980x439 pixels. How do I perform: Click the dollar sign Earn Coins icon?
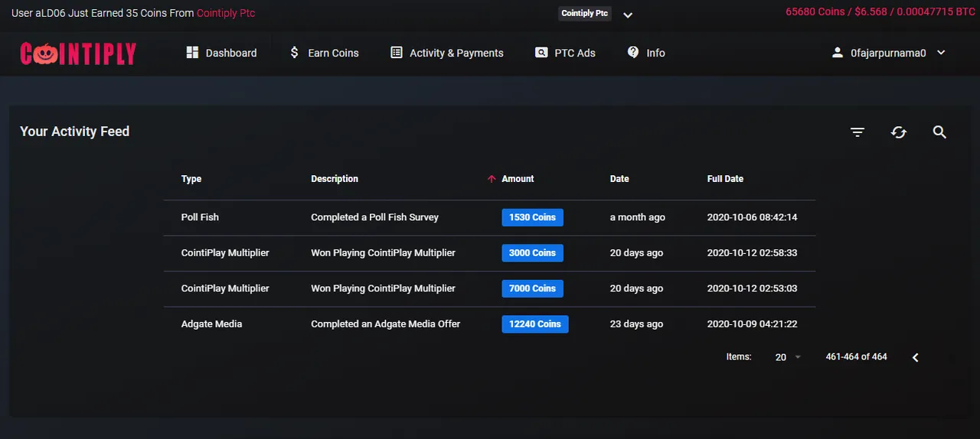point(294,52)
